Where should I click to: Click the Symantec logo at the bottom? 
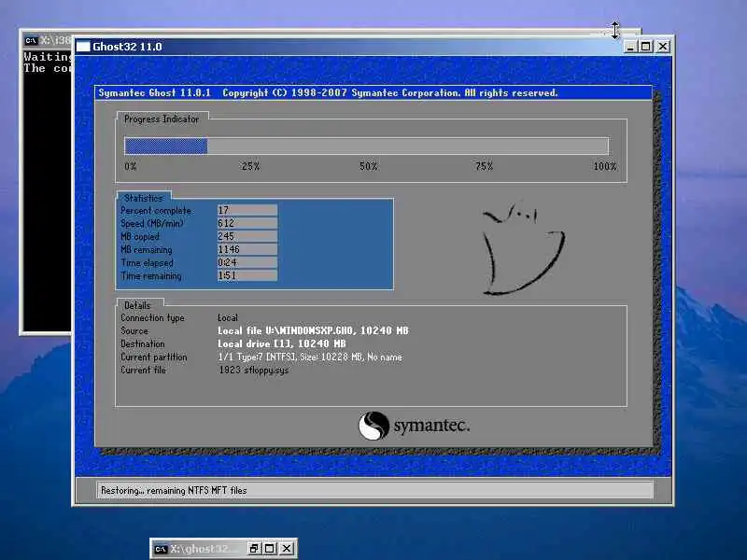(x=414, y=426)
